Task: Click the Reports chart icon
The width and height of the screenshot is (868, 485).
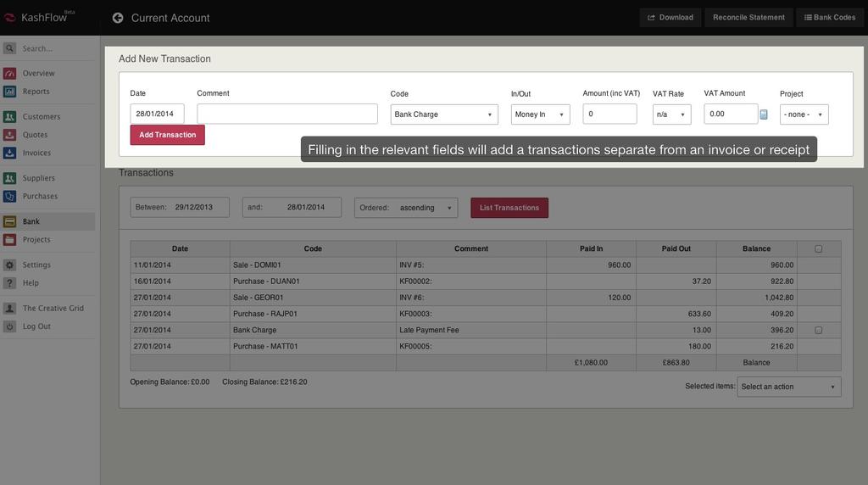Action: tap(9, 92)
